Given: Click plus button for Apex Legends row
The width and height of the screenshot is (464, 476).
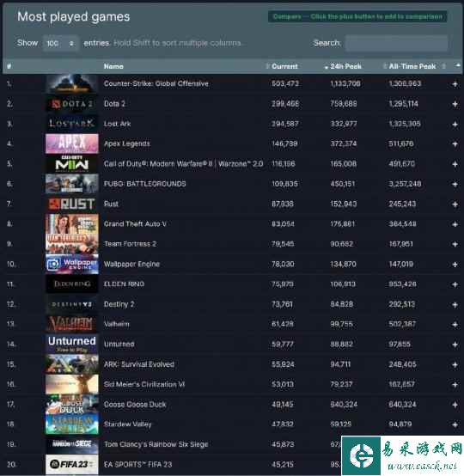Looking at the screenshot, I should [x=455, y=143].
